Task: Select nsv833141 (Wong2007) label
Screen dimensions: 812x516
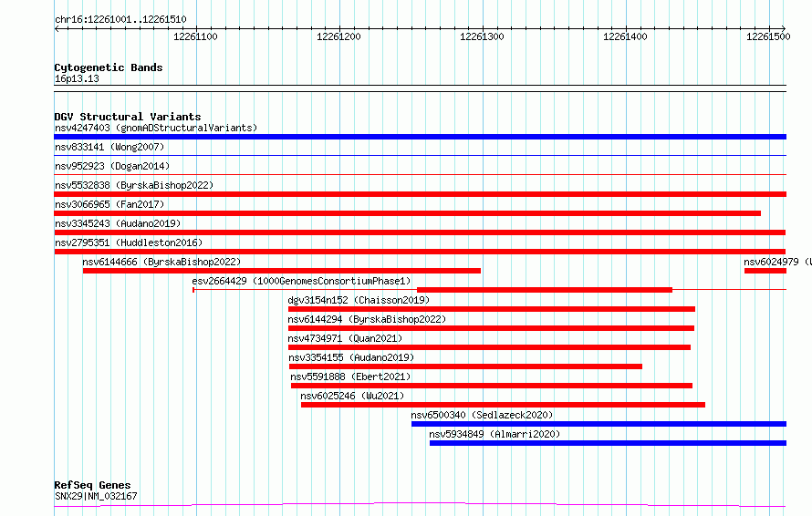Action: point(109,147)
